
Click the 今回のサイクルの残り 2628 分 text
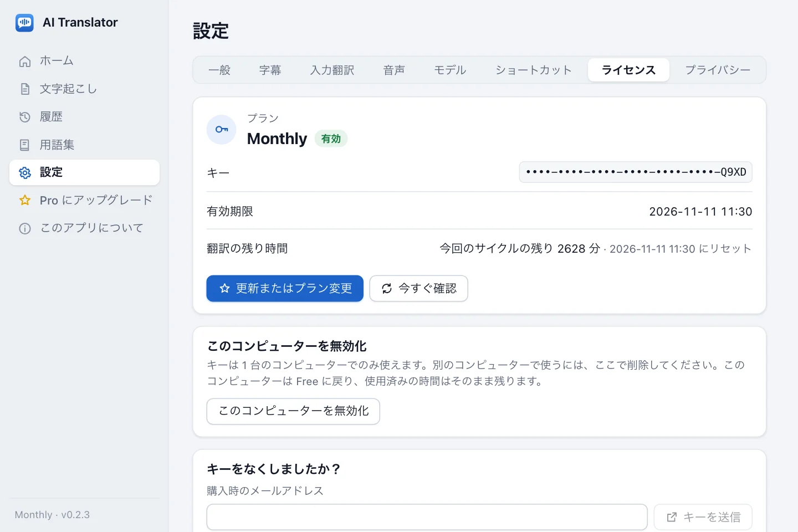pos(520,249)
